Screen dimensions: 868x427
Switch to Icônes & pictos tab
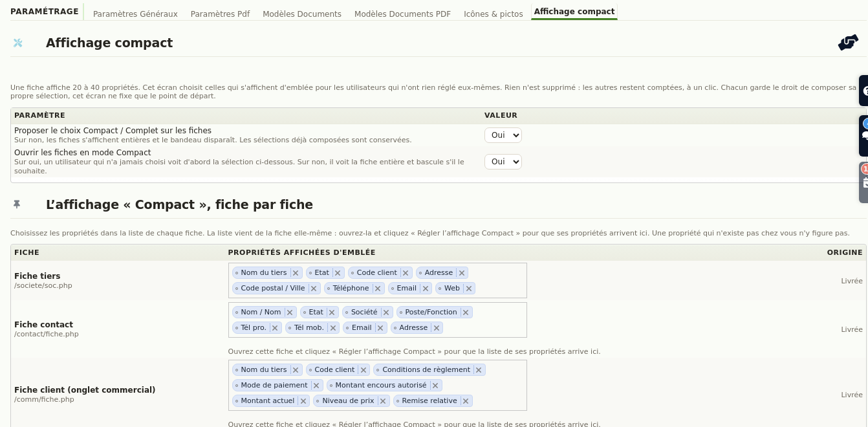pyautogui.click(x=494, y=14)
